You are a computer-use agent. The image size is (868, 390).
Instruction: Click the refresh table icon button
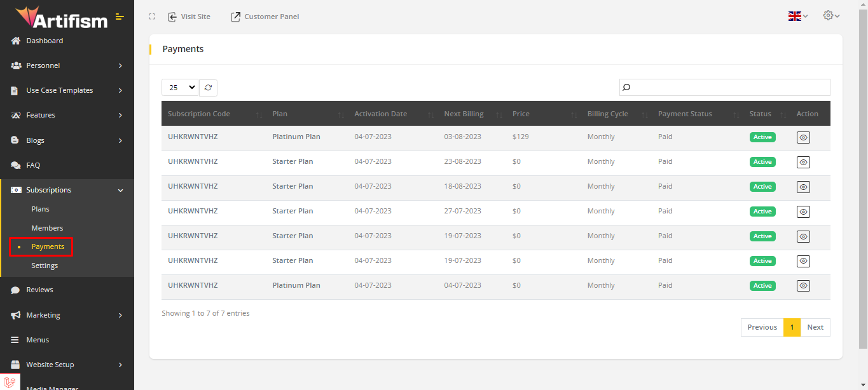(x=208, y=88)
